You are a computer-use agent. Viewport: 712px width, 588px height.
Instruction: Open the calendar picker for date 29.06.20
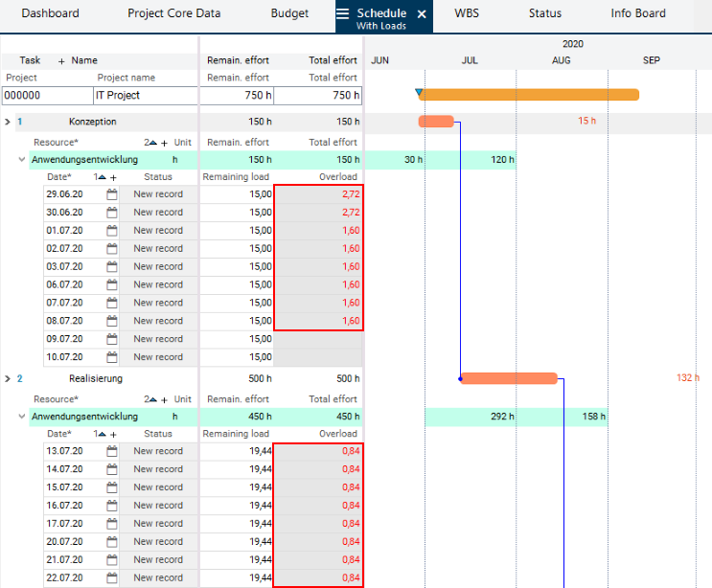(111, 194)
